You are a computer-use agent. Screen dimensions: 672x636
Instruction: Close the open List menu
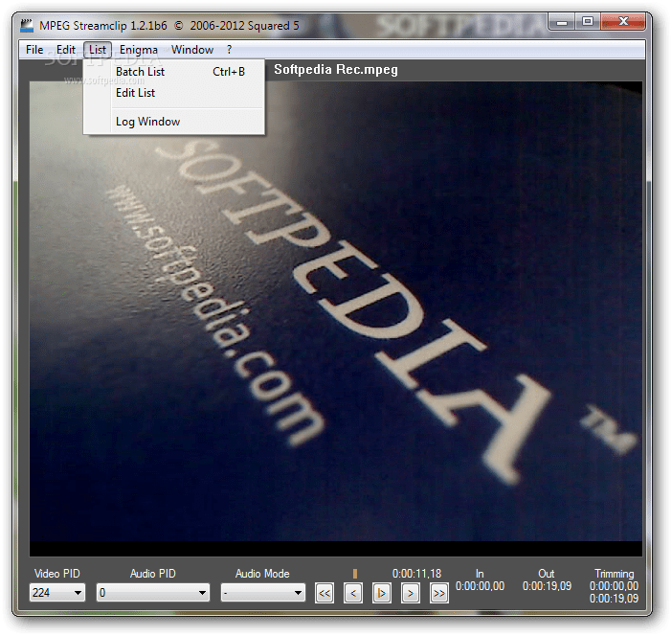click(x=98, y=50)
